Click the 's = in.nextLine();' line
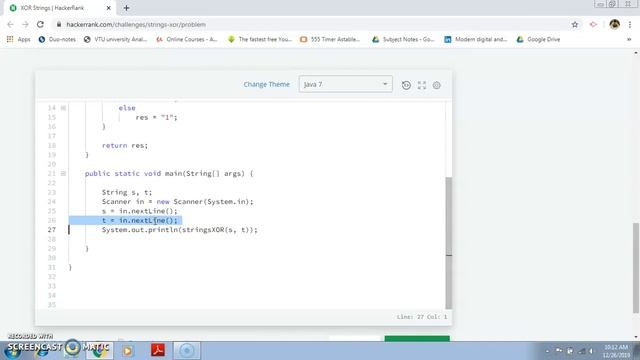640x360 pixels. tap(140, 211)
